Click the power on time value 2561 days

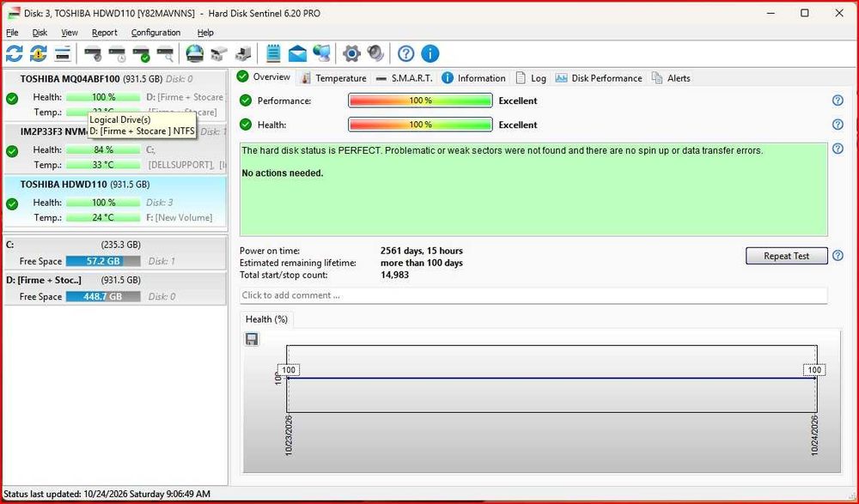pyautogui.click(x=421, y=251)
